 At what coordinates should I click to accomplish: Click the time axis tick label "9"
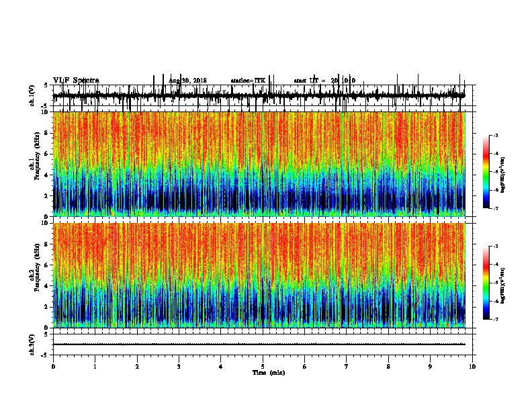tap(430, 367)
